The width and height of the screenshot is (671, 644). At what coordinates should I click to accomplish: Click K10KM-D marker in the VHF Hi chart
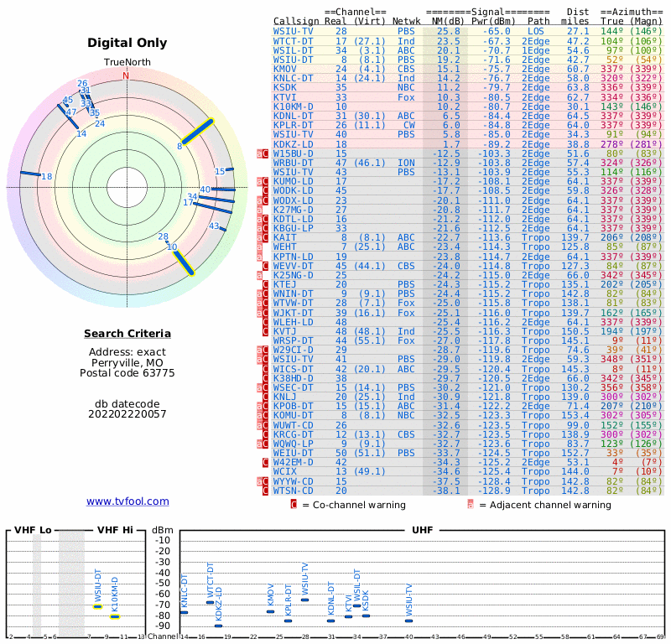(115, 616)
